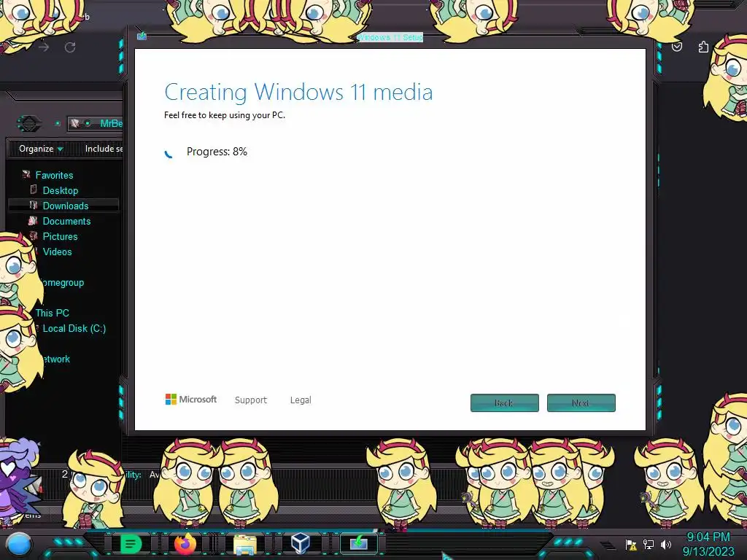This screenshot has width=747, height=560.
Task: Click the Windows 11 Setup title bar icon
Action: 142,36
